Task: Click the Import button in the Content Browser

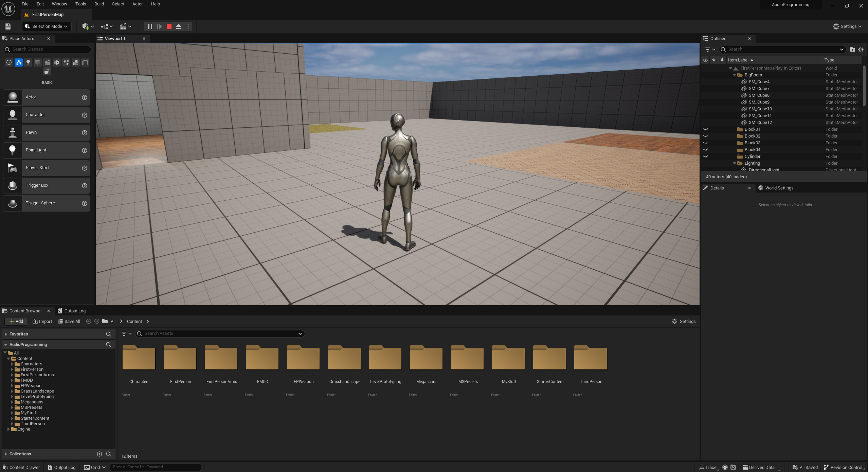Action: tap(42, 322)
